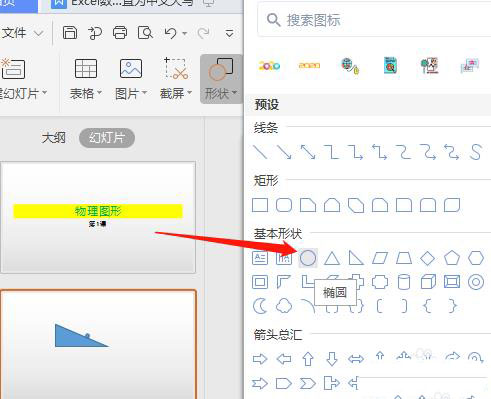The image size is (491, 399).
Task: Open the 文件 file menu
Action: pyautogui.click(x=22, y=33)
